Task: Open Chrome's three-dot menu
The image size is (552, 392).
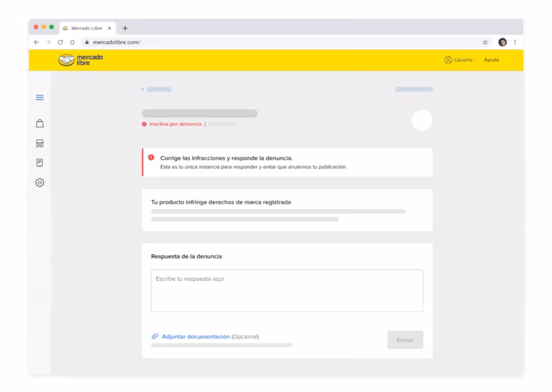Action: pos(514,42)
